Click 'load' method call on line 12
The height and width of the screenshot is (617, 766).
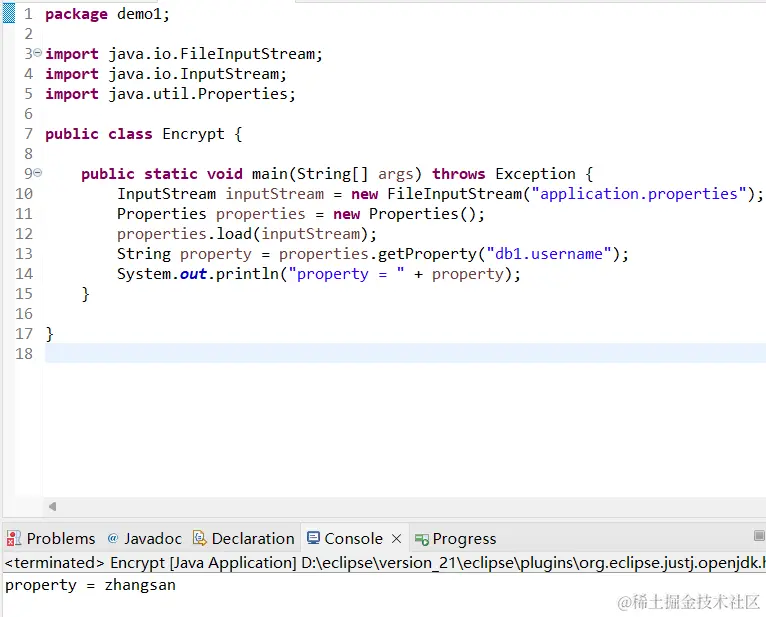[x=234, y=234]
